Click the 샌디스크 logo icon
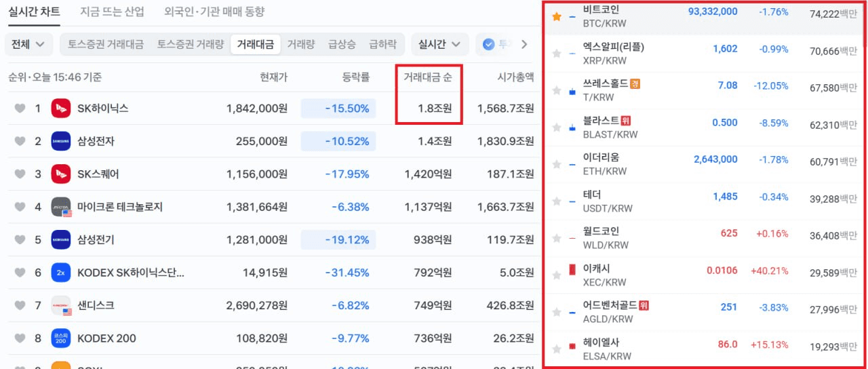The width and height of the screenshot is (868, 369). tap(61, 305)
